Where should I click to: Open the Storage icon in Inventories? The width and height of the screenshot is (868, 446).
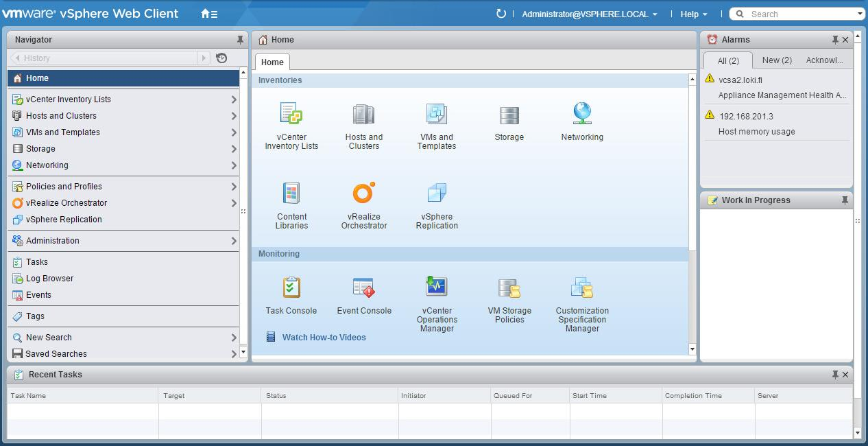click(509, 115)
